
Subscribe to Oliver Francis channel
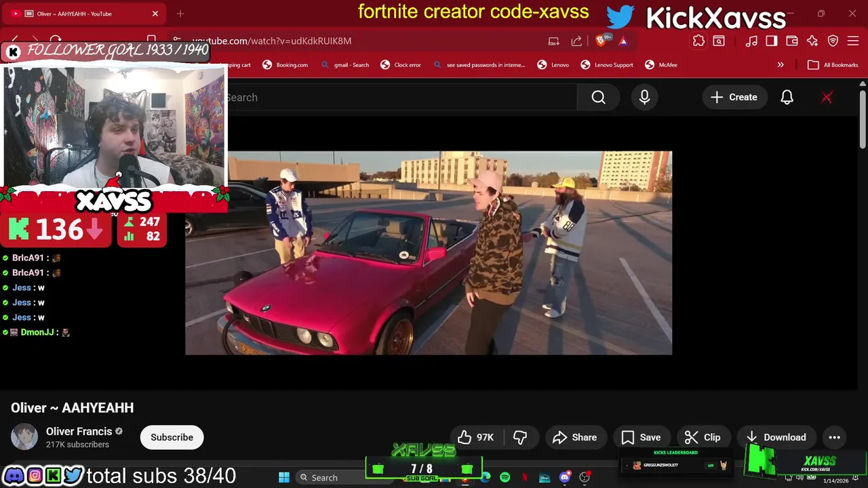[x=172, y=437]
